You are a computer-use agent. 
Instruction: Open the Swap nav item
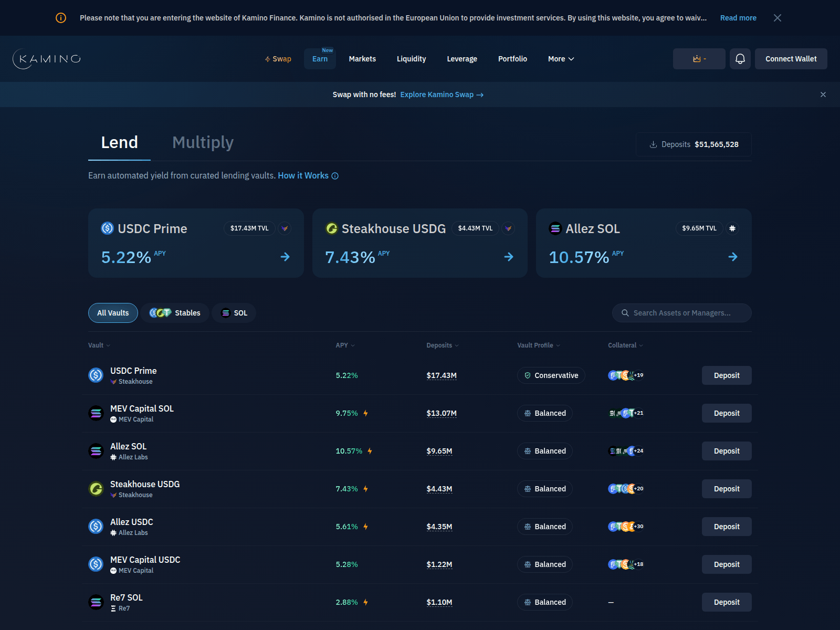pos(278,59)
